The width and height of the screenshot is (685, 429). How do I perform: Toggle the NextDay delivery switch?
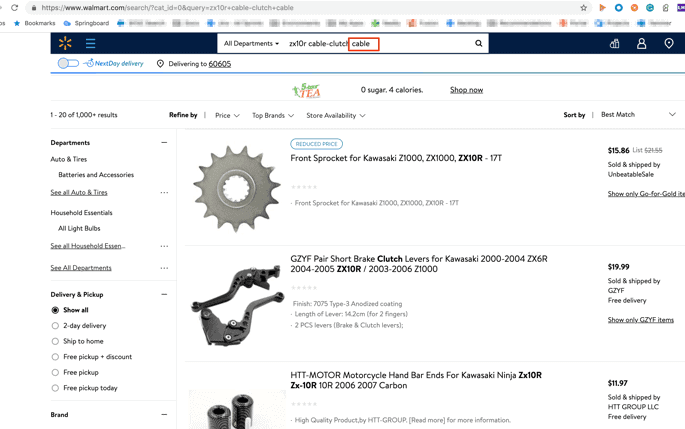[68, 64]
